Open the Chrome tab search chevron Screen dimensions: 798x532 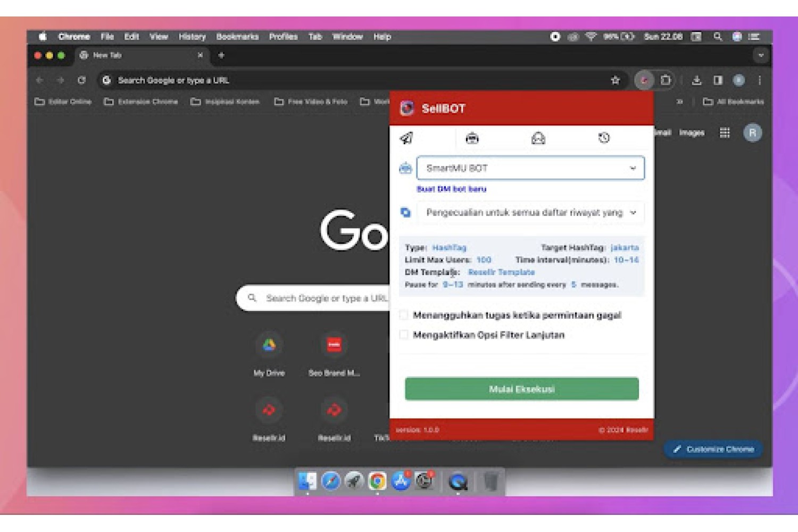[x=761, y=55]
